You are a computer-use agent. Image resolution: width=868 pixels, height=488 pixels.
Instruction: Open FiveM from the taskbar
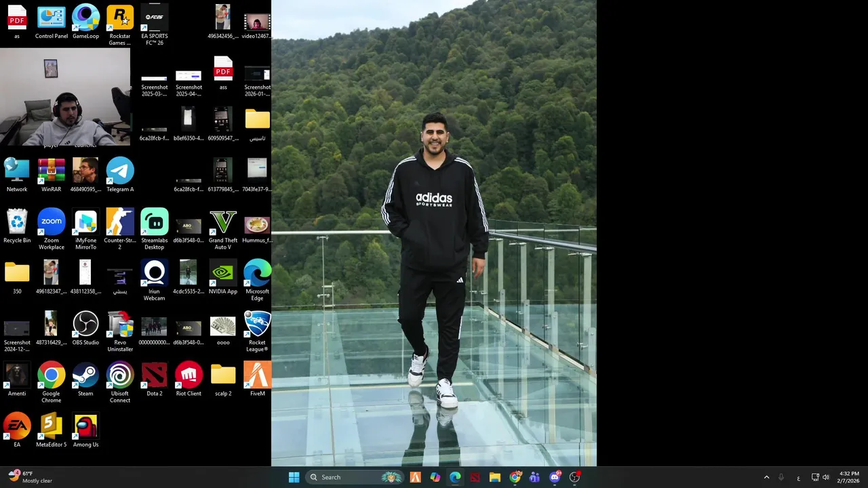[x=415, y=477]
